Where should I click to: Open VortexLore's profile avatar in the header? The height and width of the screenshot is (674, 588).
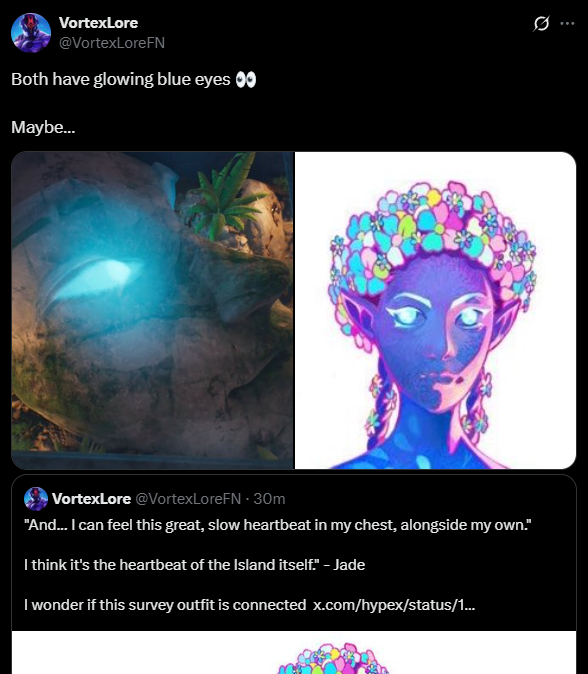point(31,33)
